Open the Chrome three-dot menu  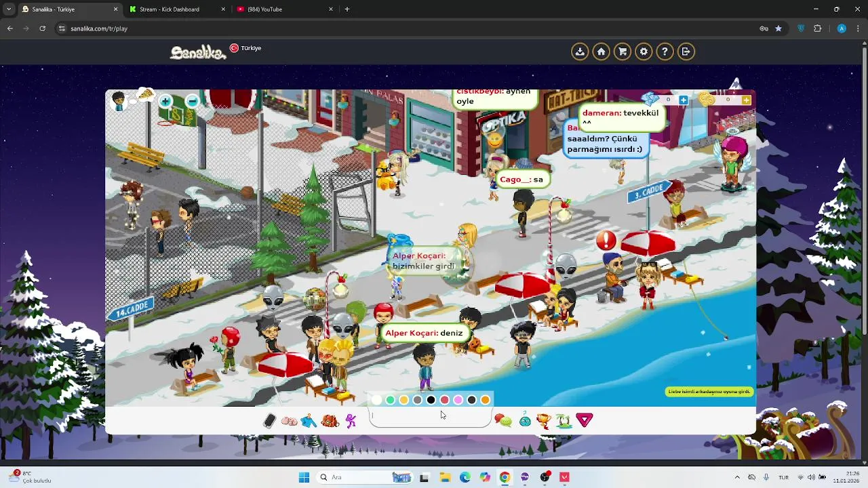coord(859,28)
